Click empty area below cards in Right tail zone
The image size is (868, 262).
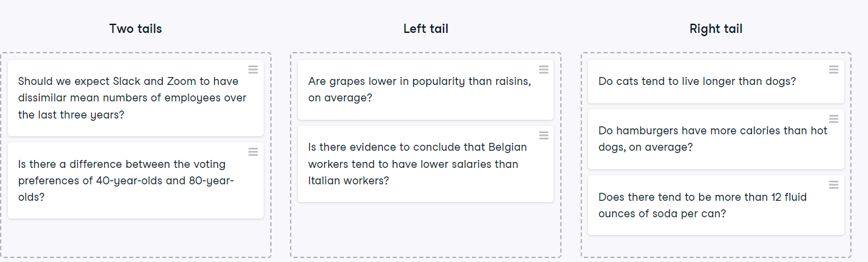tap(716, 246)
